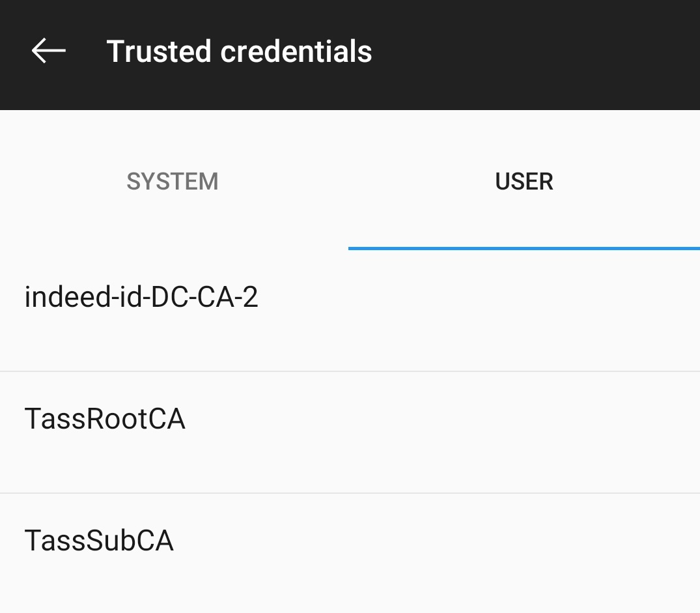This screenshot has height=613, width=700.
Task: Click the blue underline beneath USER
Action: pyautogui.click(x=524, y=248)
